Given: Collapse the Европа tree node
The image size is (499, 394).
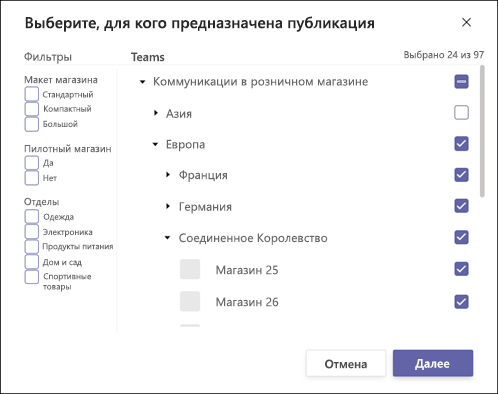Looking at the screenshot, I should point(155,144).
